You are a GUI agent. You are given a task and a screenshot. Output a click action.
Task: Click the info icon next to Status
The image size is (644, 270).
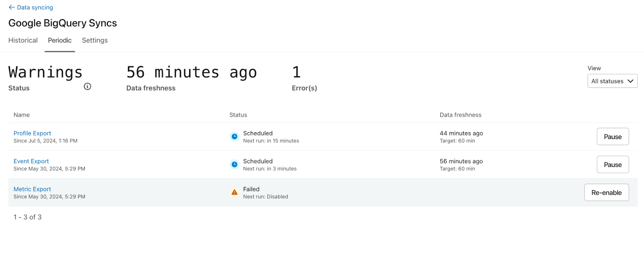(x=87, y=86)
